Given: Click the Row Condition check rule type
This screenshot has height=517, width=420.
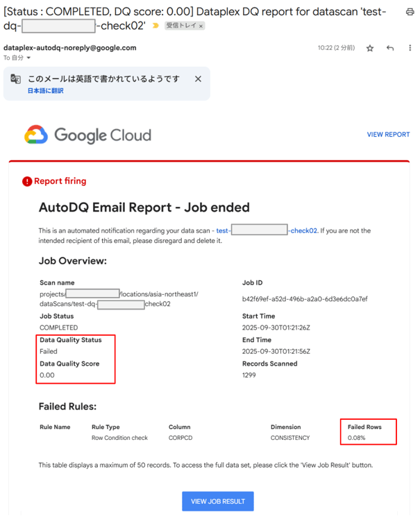Looking at the screenshot, I should click(x=119, y=438).
